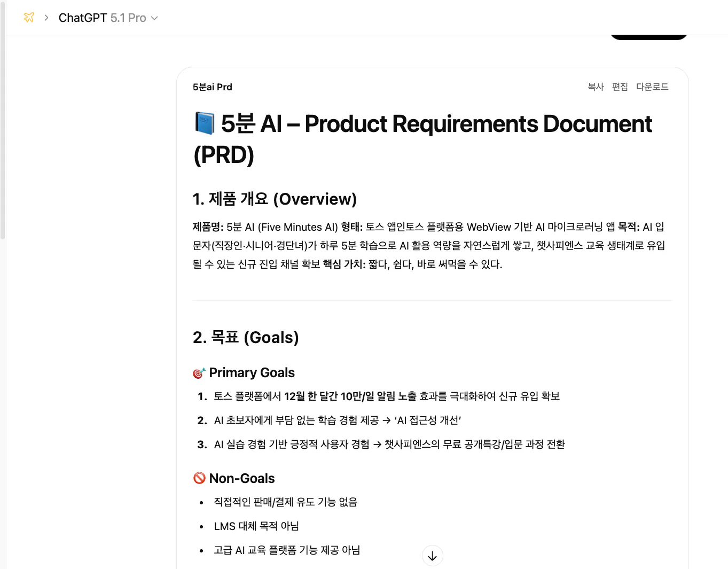
Task: Click the bold label '핵심 가치:' in overview
Action: click(344, 264)
